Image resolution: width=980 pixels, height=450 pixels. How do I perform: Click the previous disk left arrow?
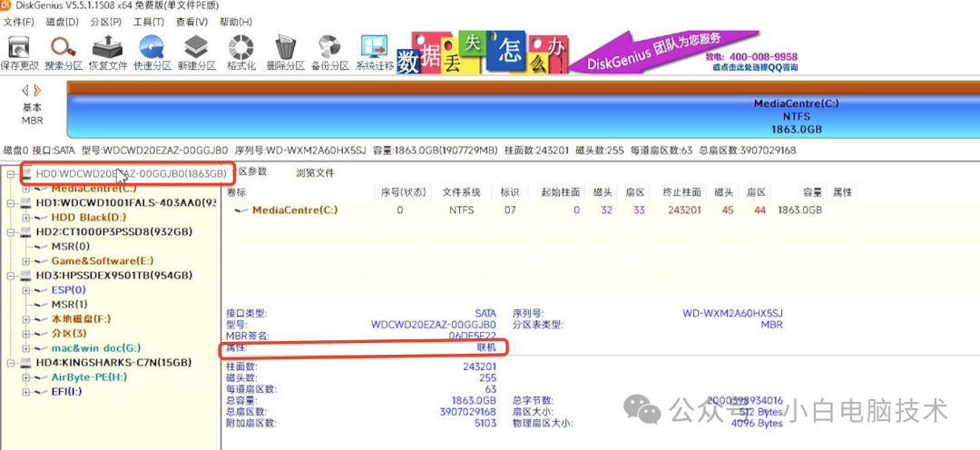(x=25, y=90)
